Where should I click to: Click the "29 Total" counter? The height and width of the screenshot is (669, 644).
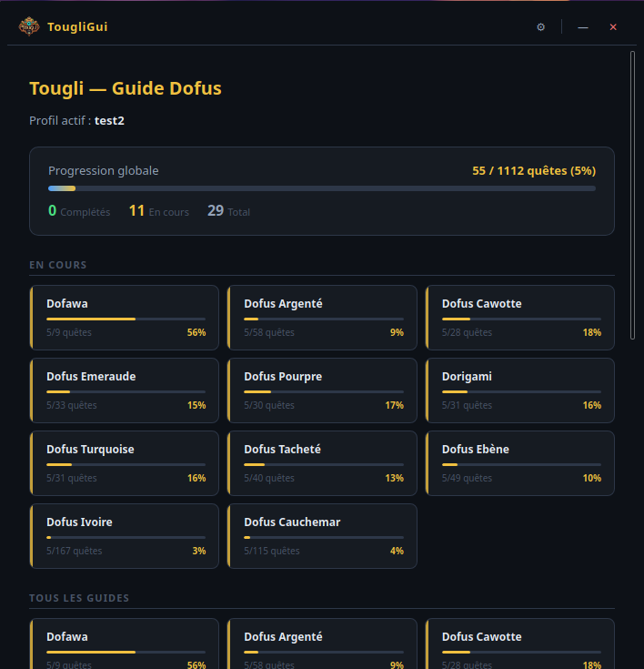(x=228, y=211)
